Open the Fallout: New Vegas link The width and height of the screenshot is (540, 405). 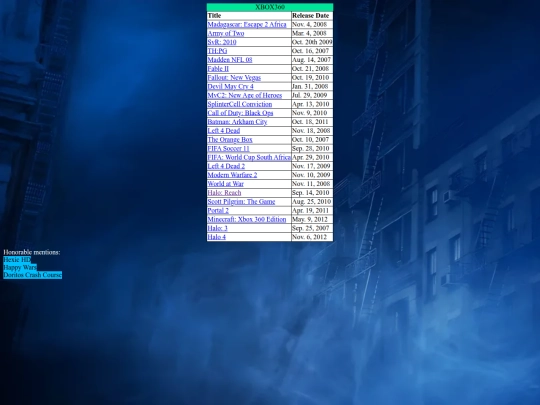234,78
